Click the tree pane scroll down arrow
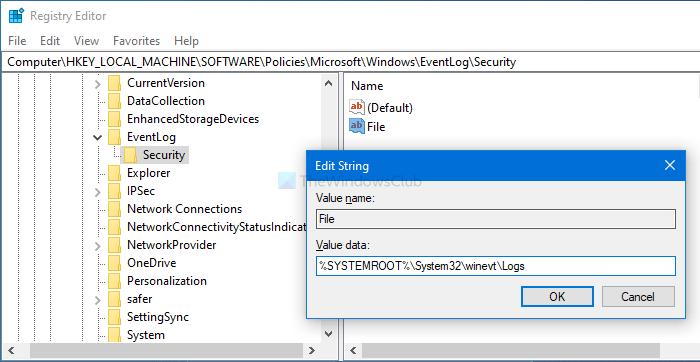This screenshot has width=700, height=362. tap(329, 333)
